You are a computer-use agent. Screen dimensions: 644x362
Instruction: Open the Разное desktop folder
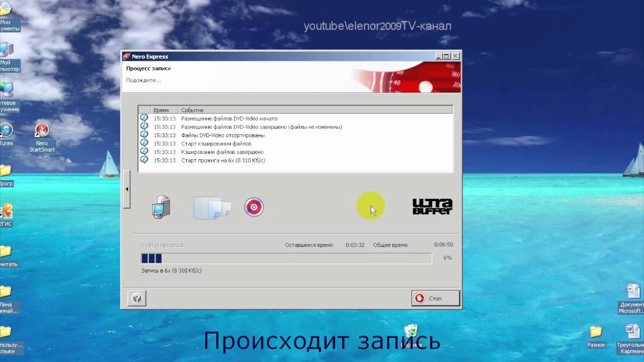[x=596, y=336]
